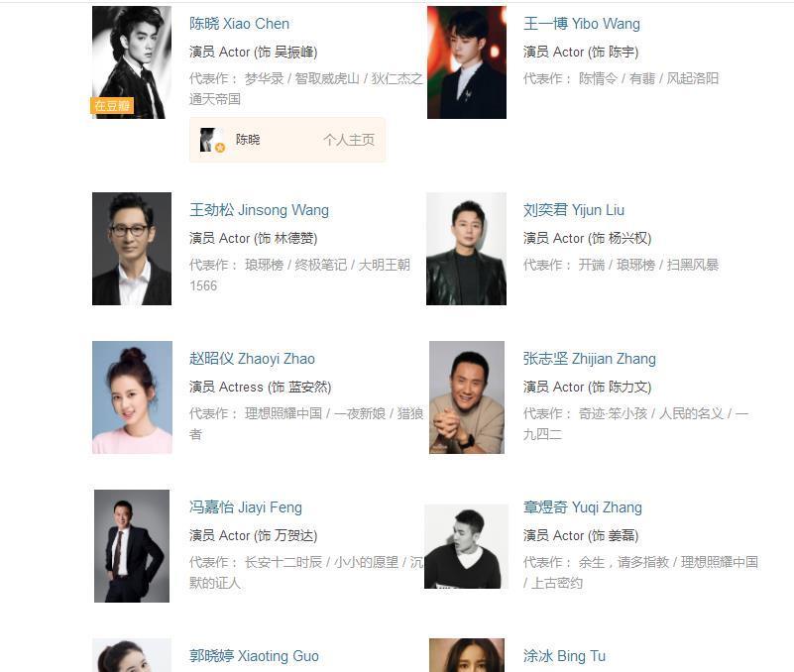Open 涂冰 Bing Tu name link

[x=564, y=656]
